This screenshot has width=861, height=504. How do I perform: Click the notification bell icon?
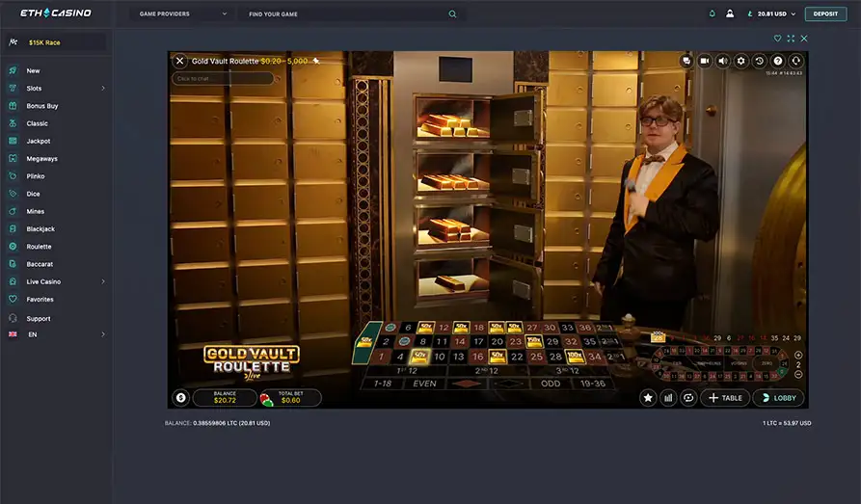pos(713,13)
